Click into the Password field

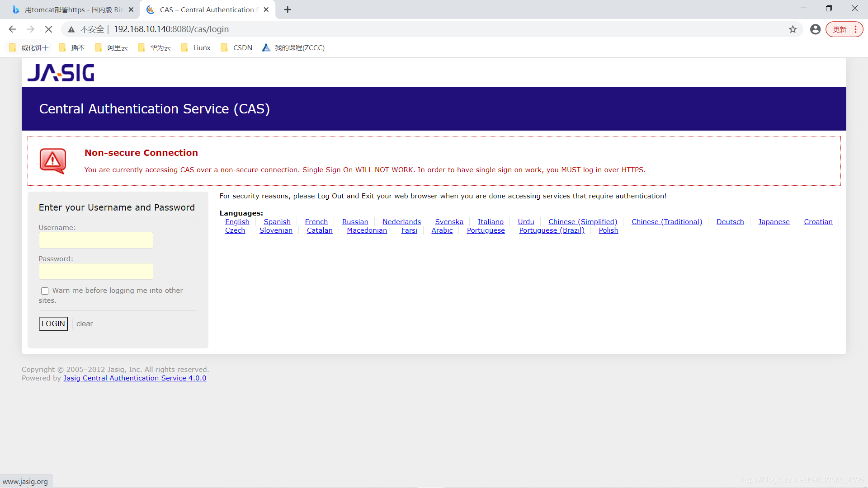pos(96,272)
